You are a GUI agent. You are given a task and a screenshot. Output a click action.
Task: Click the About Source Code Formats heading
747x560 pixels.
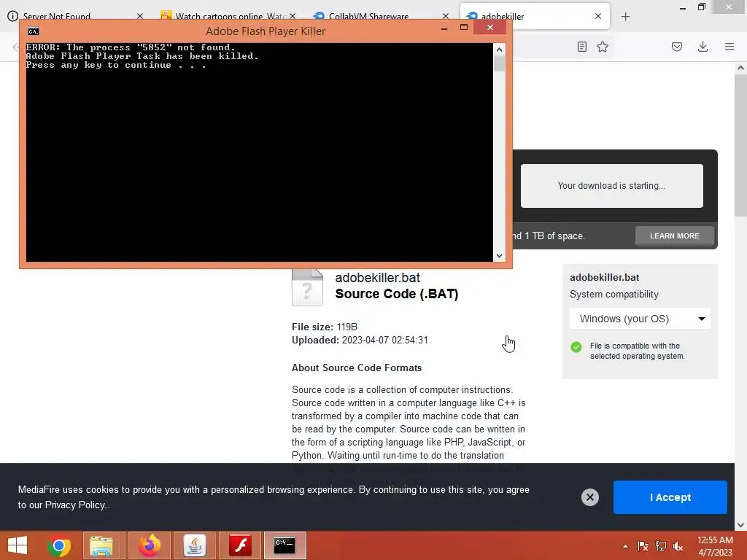point(356,367)
